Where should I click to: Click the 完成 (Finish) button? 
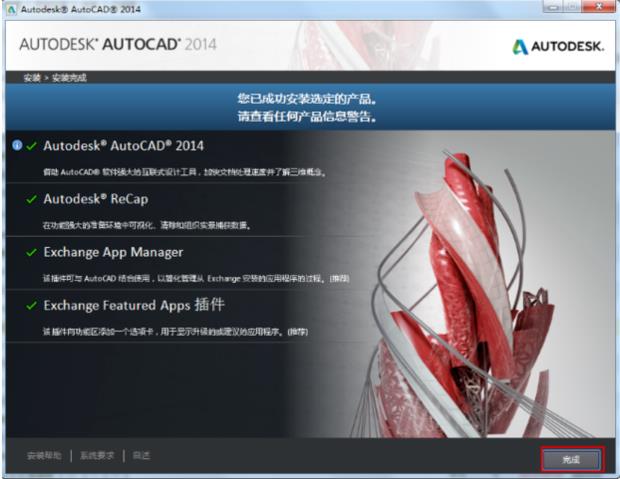tap(572, 459)
